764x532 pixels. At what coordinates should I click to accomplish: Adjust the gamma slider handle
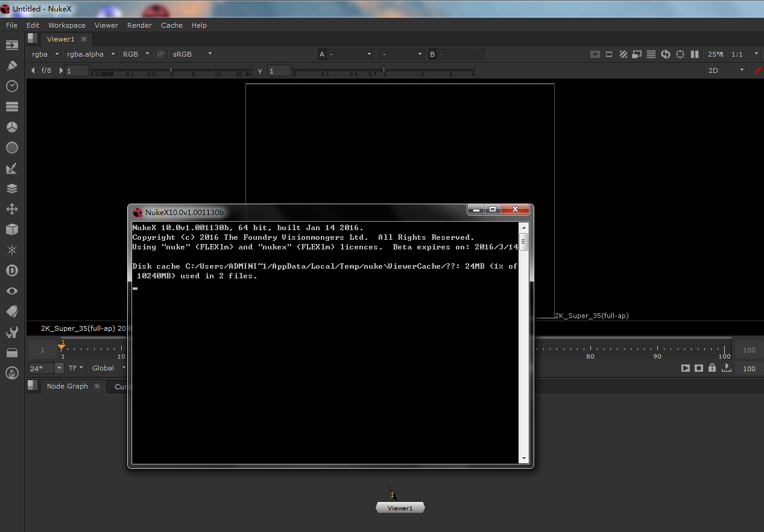(384, 70)
